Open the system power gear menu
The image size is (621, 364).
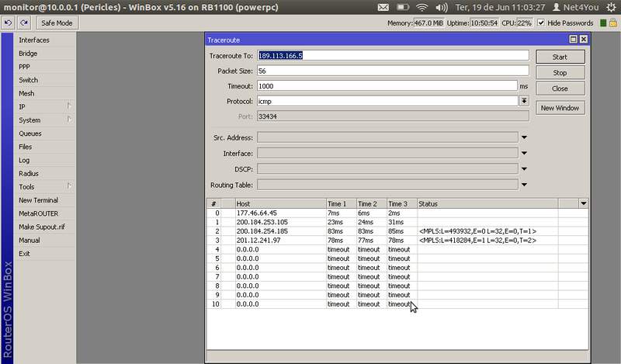pyautogui.click(x=611, y=7)
